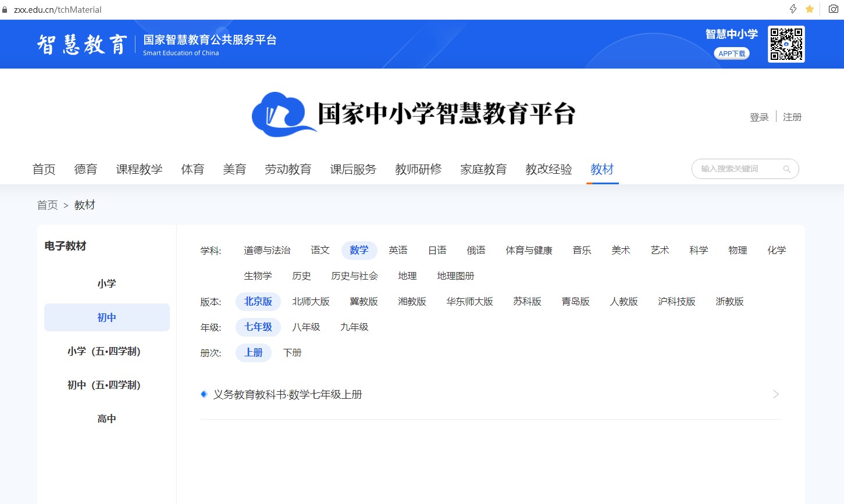The height and width of the screenshot is (504, 844).
Task: Select subject 俄语
Action: 476,250
